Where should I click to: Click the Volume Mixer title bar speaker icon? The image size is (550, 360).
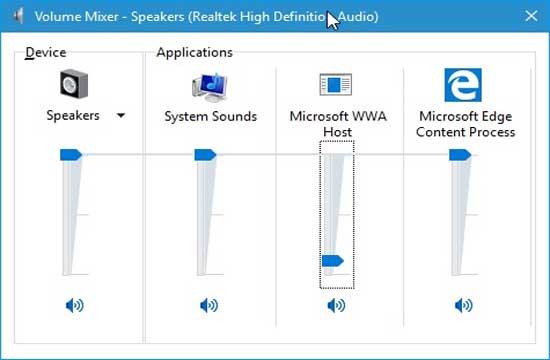(x=19, y=16)
